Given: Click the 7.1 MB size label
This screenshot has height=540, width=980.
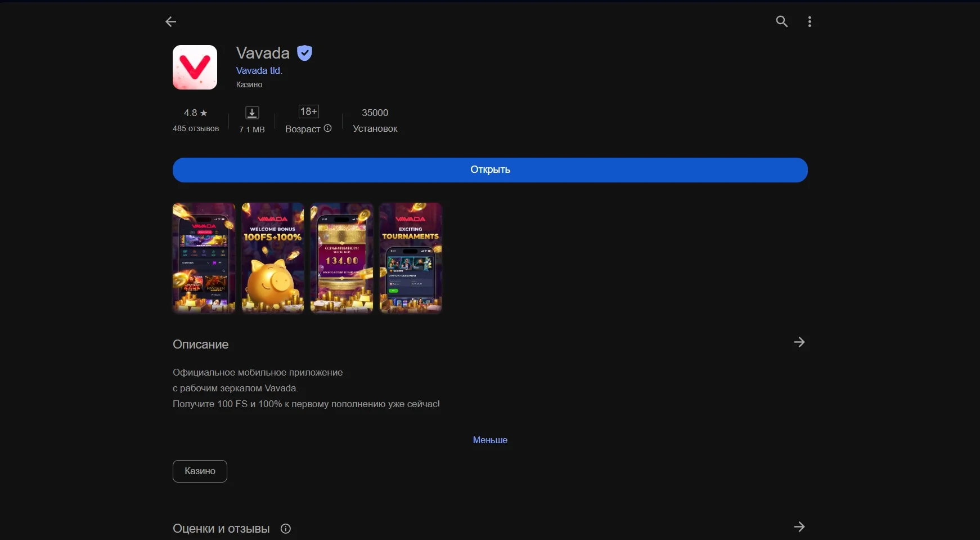Looking at the screenshot, I should click(x=252, y=130).
